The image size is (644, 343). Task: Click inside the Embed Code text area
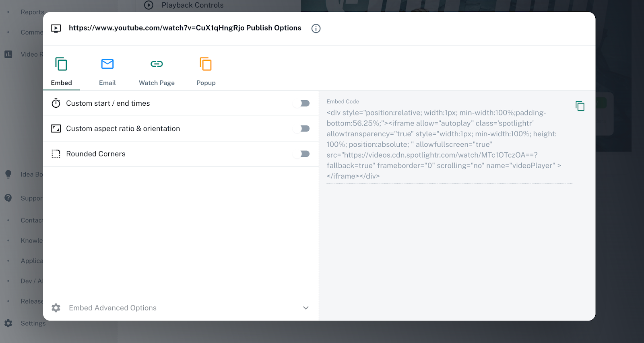[449, 144]
